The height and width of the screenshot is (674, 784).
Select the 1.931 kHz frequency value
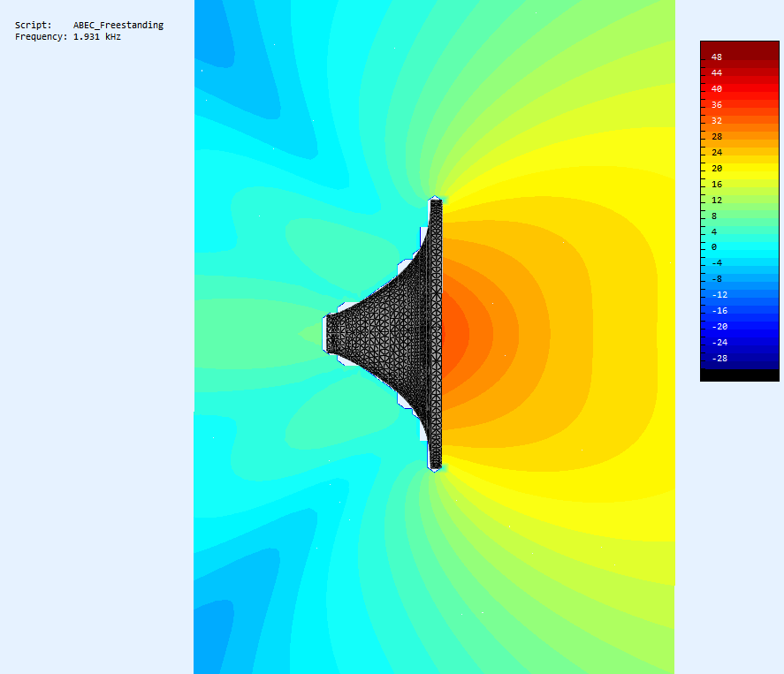pos(97,36)
